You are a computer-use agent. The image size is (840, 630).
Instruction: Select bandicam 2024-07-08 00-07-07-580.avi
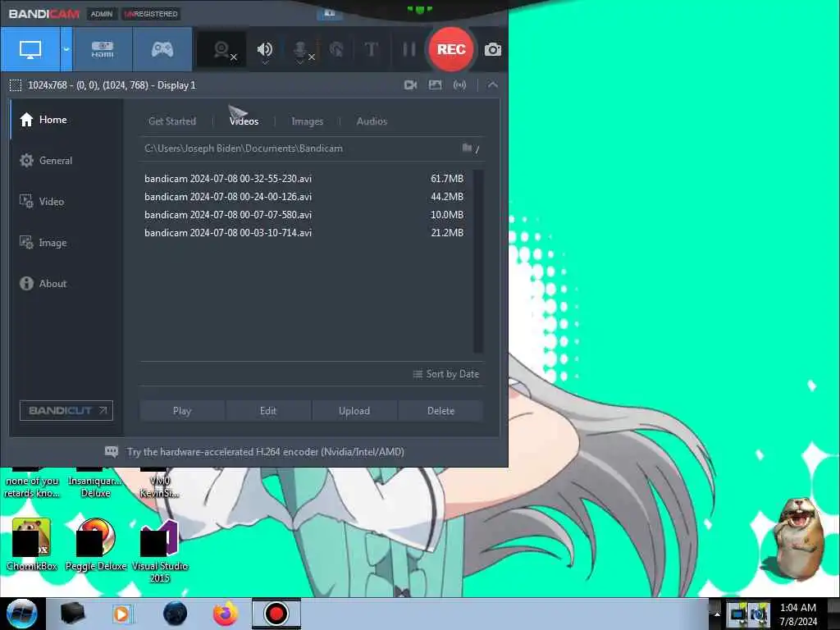(304, 215)
